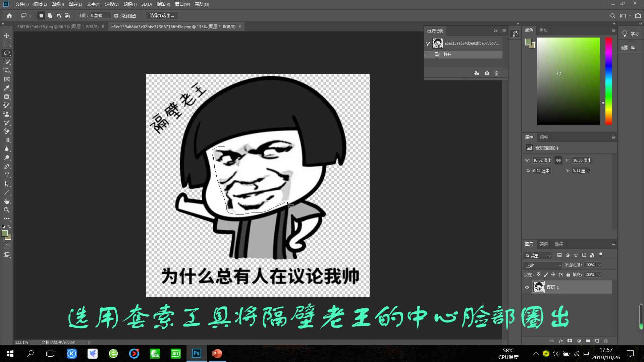Open layer style fx menu
The image size is (644, 362).
click(x=561, y=341)
